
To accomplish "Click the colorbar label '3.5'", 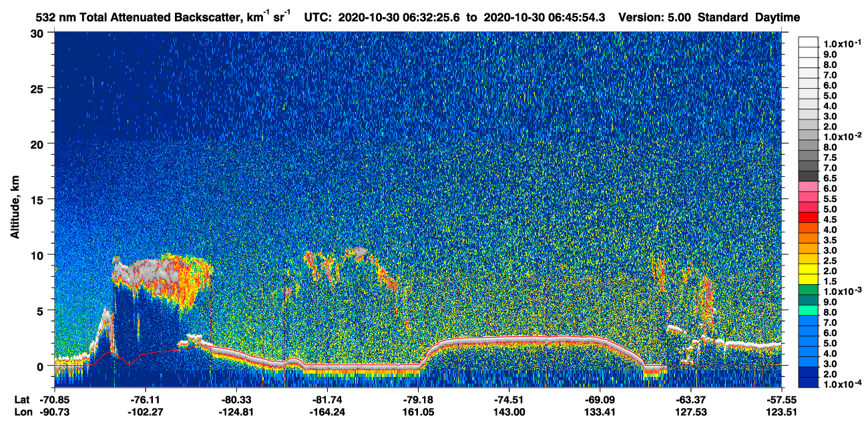I will pyautogui.click(x=831, y=240).
